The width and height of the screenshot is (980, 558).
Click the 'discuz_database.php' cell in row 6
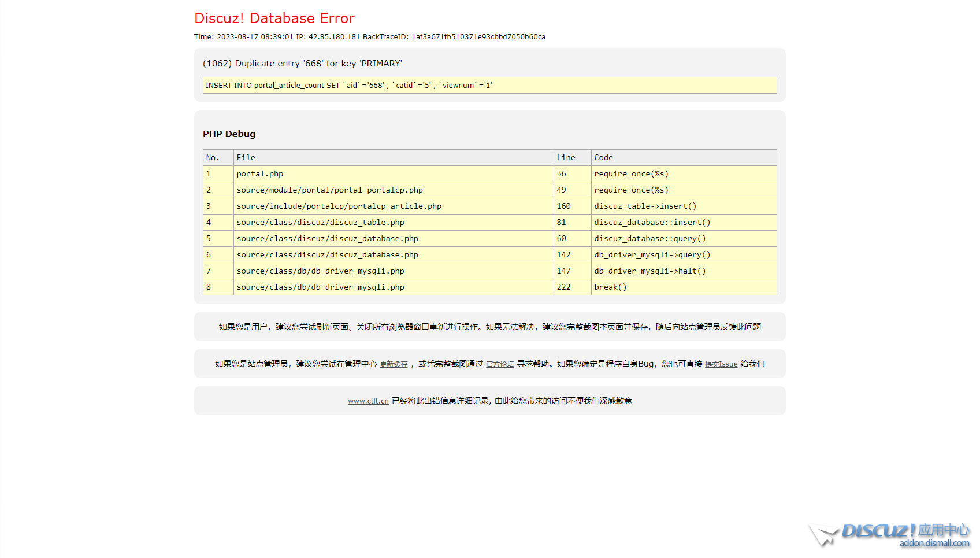click(x=394, y=255)
